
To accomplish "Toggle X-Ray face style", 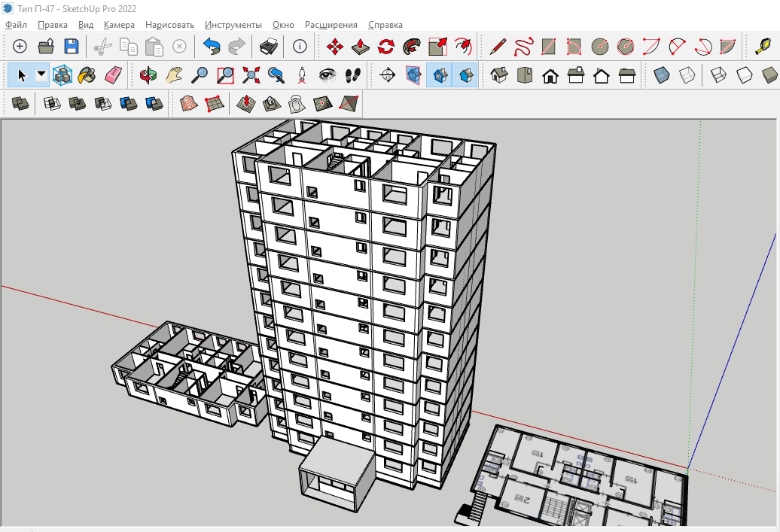I will [662, 75].
